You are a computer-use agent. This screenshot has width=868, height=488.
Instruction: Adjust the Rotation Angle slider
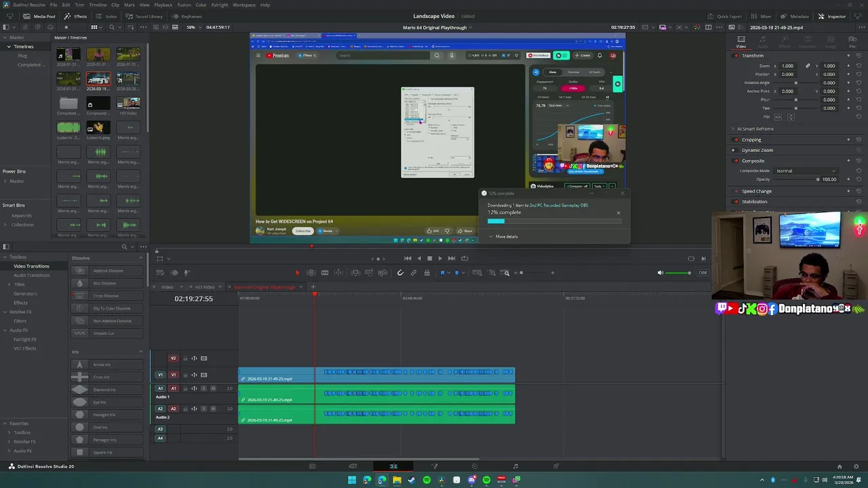(x=796, y=83)
